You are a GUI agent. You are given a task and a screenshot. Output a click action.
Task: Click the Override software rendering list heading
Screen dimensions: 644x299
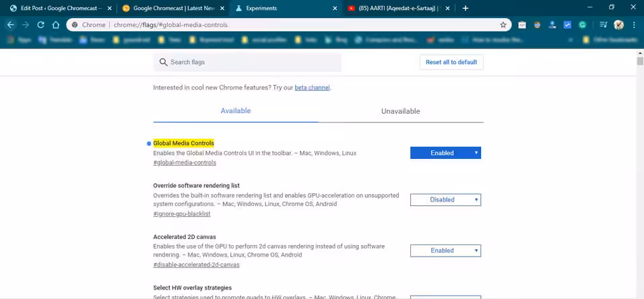(x=196, y=186)
